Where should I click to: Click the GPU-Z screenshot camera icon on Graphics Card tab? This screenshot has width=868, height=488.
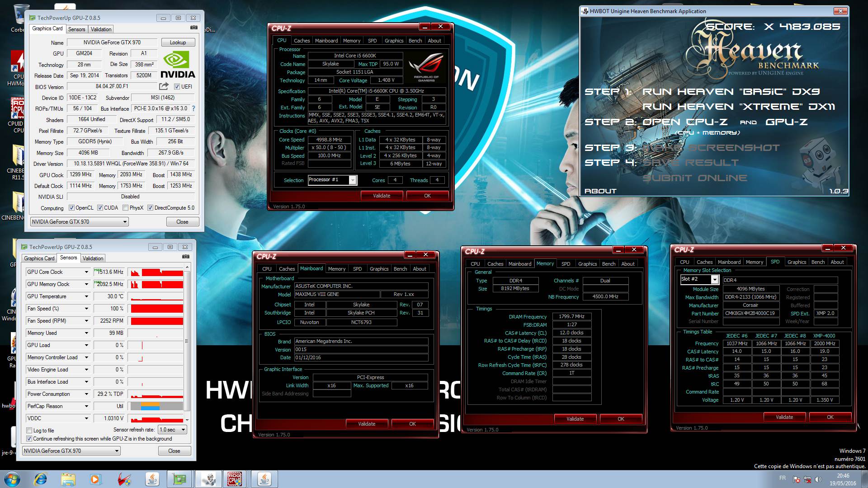click(x=193, y=28)
